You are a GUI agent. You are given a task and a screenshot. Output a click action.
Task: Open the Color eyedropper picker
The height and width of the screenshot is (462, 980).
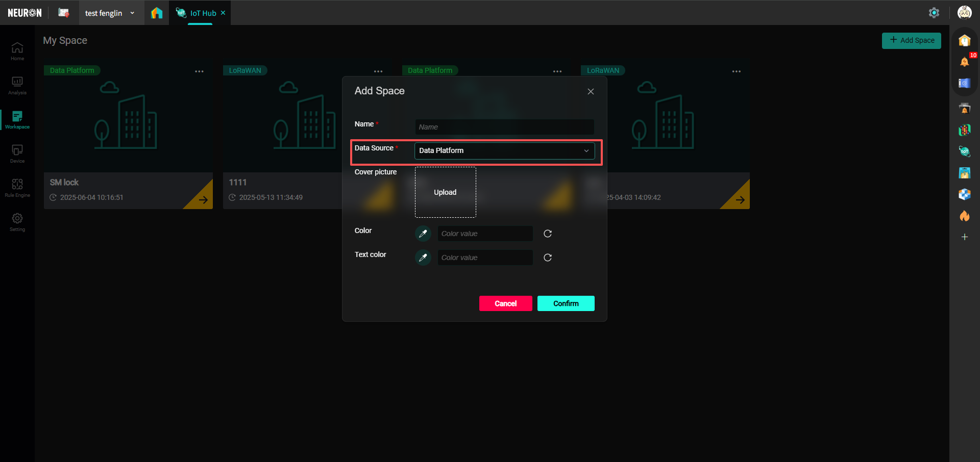tap(423, 234)
